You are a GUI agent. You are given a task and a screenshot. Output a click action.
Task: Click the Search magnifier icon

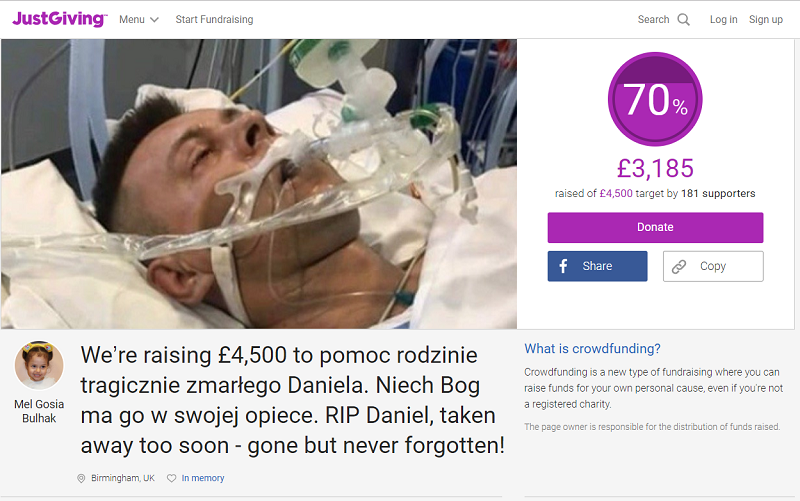pos(683,19)
